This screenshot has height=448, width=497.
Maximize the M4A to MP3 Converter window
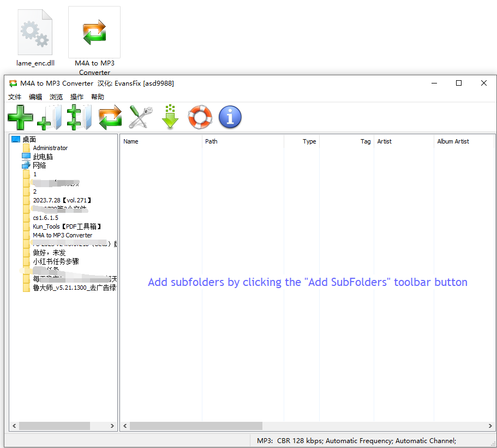(459, 83)
